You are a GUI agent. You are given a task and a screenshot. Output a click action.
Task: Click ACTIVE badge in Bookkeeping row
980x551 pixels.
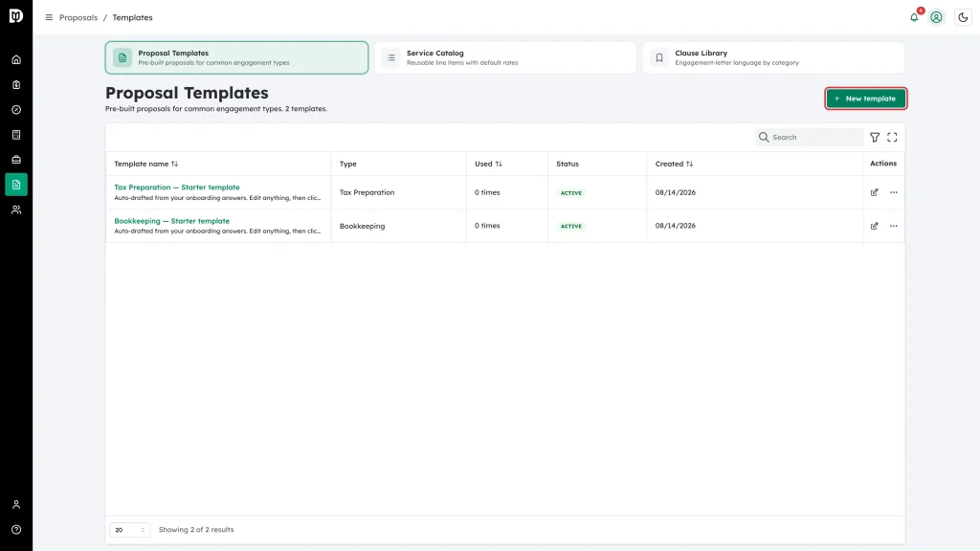pyautogui.click(x=571, y=226)
